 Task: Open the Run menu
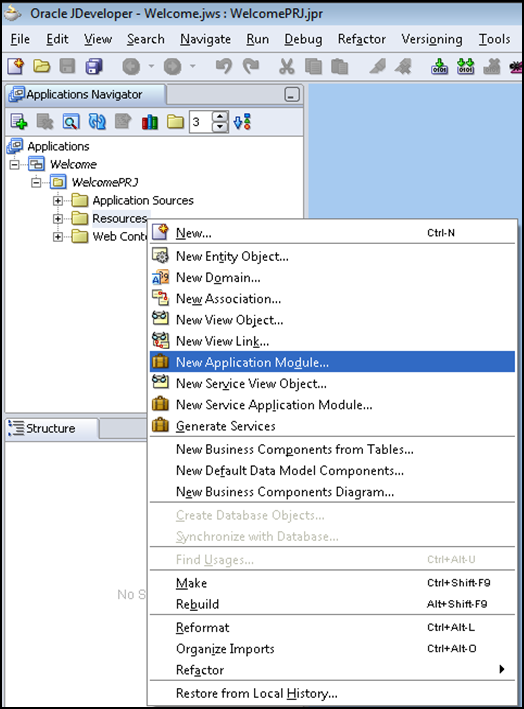[257, 39]
